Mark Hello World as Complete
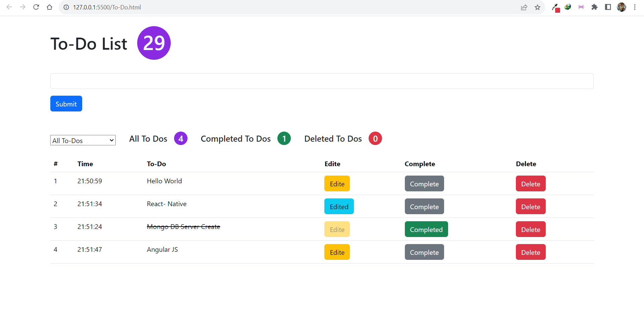Viewport: 644px width, 329px height. [x=424, y=184]
